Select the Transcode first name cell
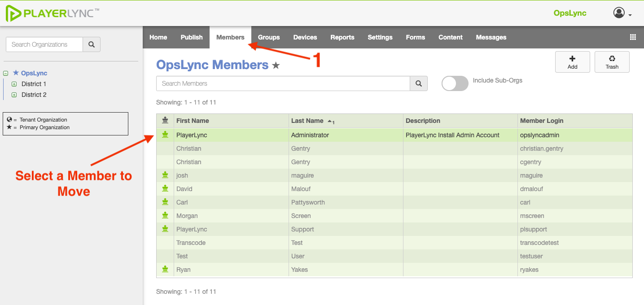This screenshot has height=305, width=644. click(x=232, y=243)
